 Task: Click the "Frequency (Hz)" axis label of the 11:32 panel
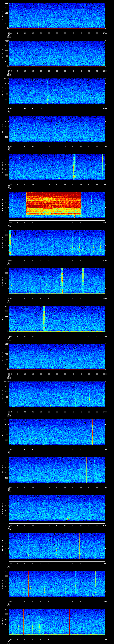[x=3, y=621]
